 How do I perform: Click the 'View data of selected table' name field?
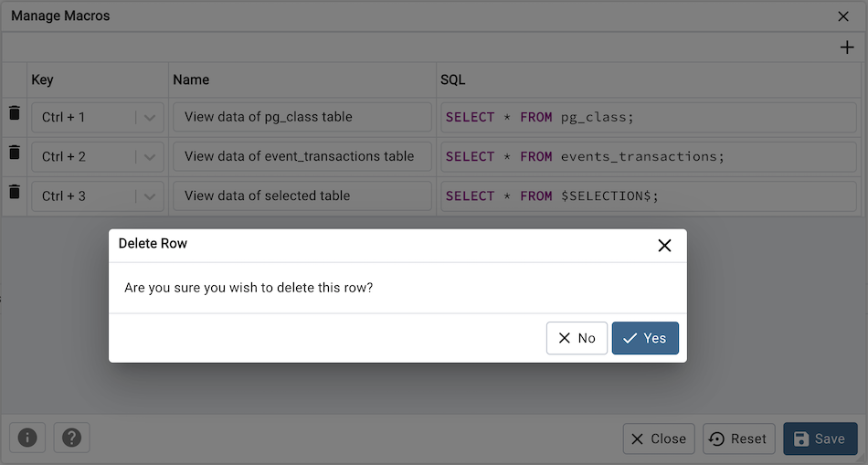pyautogui.click(x=302, y=196)
